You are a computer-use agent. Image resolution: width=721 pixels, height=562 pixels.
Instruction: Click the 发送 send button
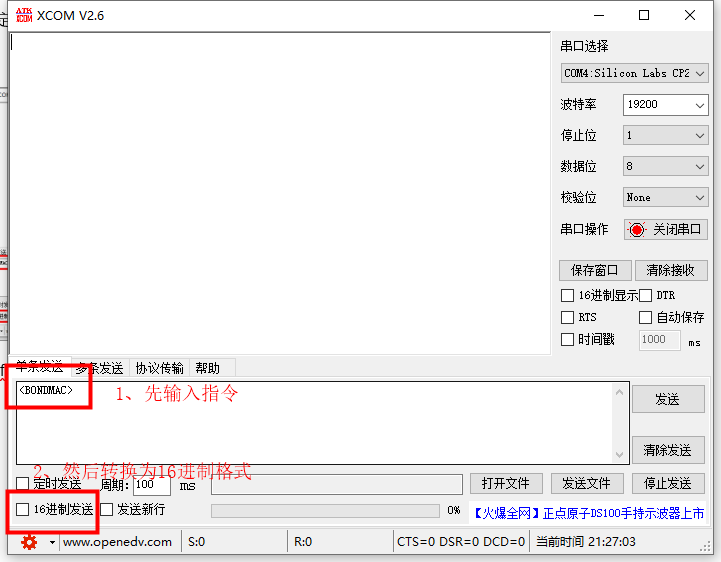point(667,399)
